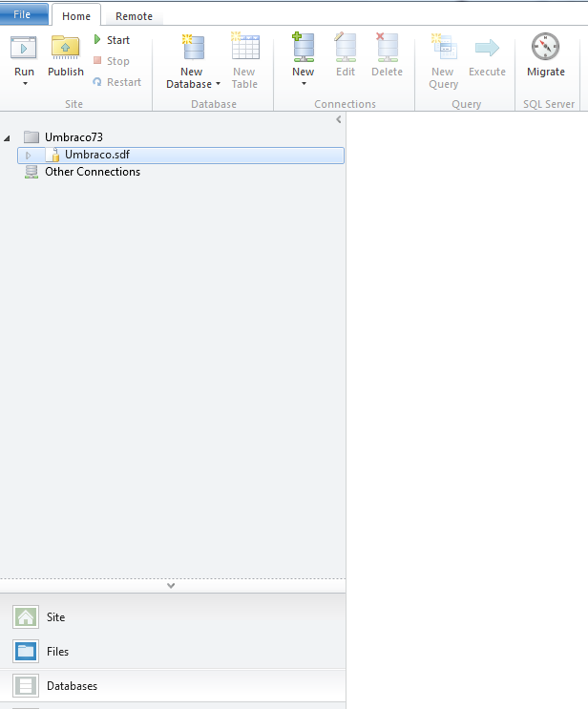Click the Run site icon

point(24,48)
